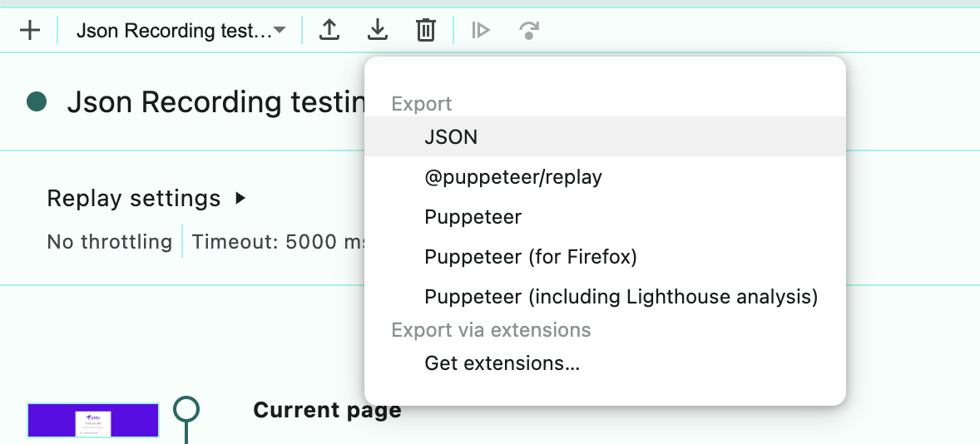Click the purple page screenshot thumbnail

93,421
